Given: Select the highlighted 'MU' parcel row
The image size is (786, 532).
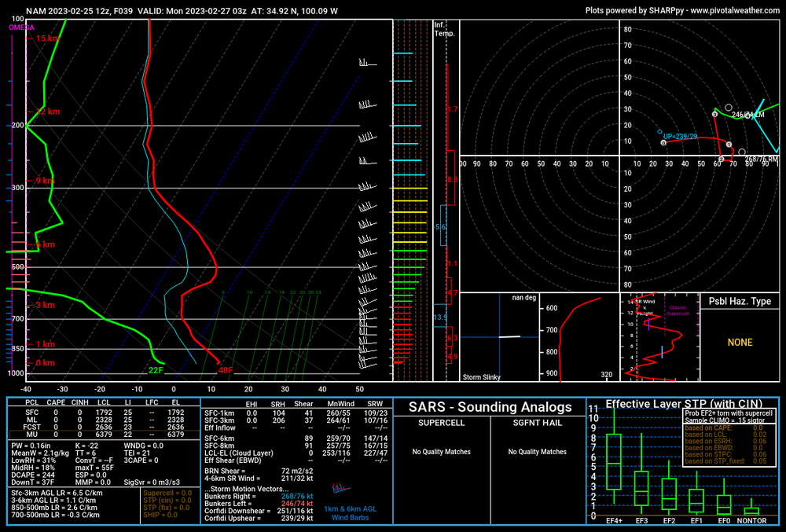Looking at the screenshot, I should coord(103,435).
